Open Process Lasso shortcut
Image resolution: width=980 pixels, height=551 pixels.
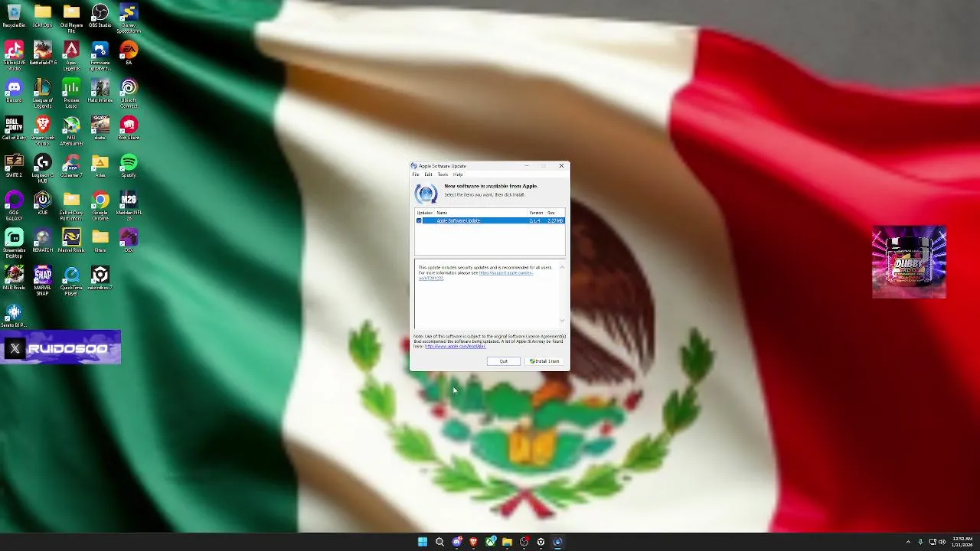pyautogui.click(x=71, y=93)
